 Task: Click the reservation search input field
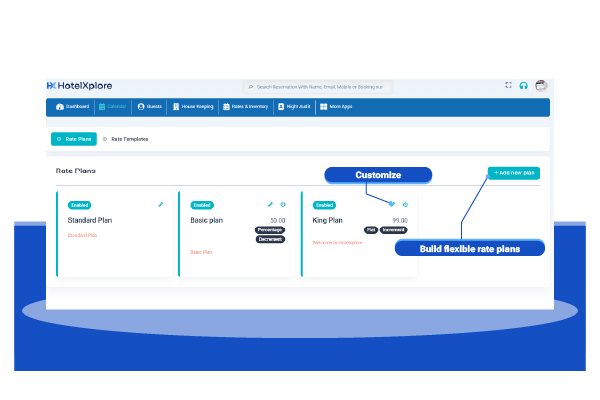pos(318,87)
